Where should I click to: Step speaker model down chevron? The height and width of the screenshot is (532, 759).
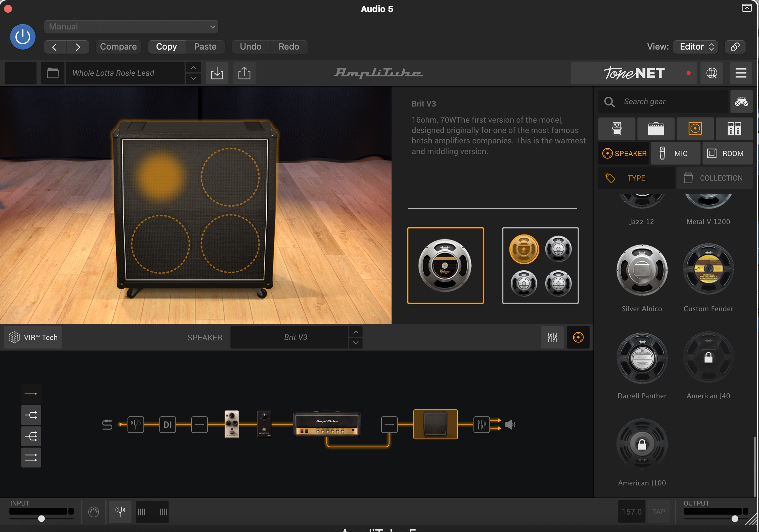tap(356, 343)
